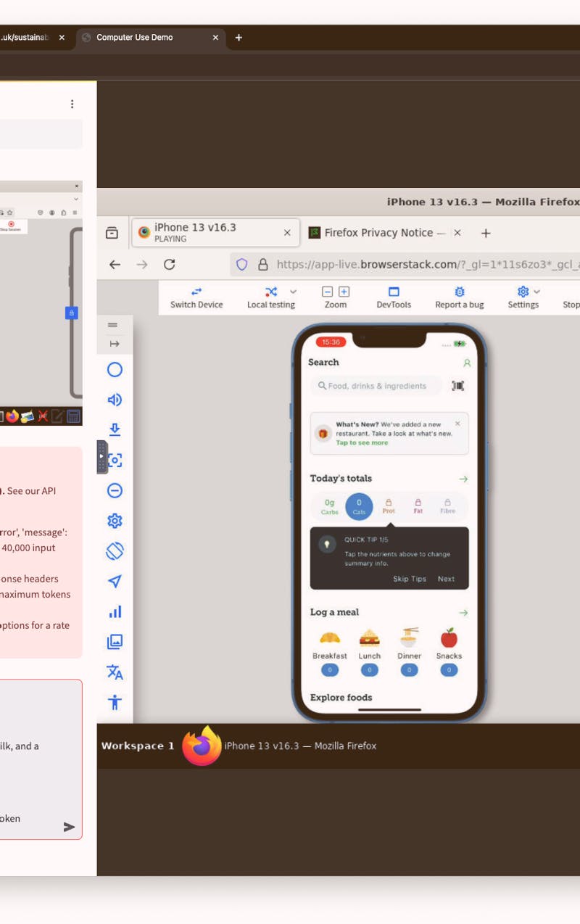Expand Today's totals with the arrow
This screenshot has height=924, width=580.
463,479
